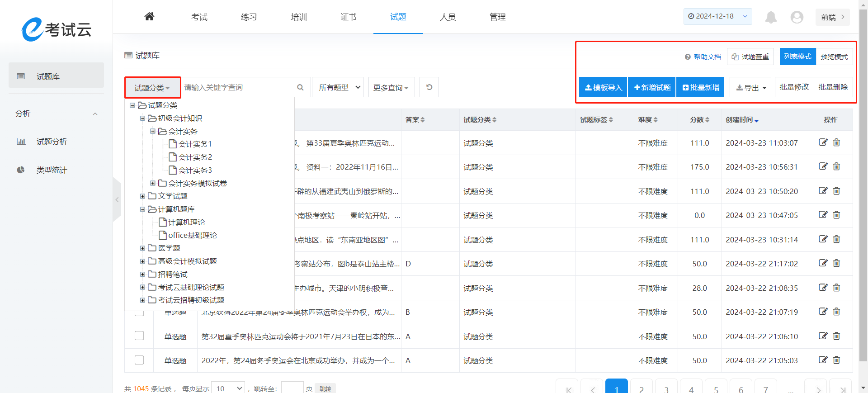
Task: Go to the 考试 tab
Action: click(x=199, y=17)
